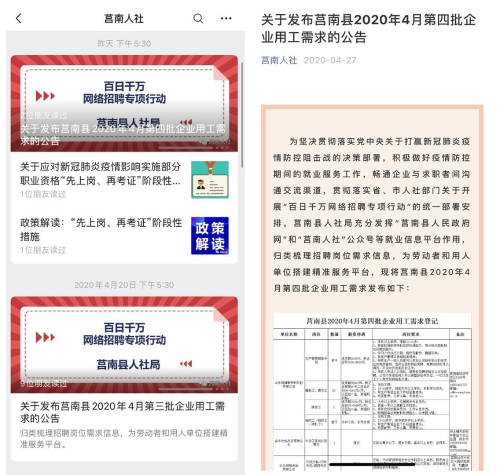Viewport: 500px width, 475px height.
Task: Click 1位朋友读过 under the 先上岗再考证 article
Action: click(43, 194)
